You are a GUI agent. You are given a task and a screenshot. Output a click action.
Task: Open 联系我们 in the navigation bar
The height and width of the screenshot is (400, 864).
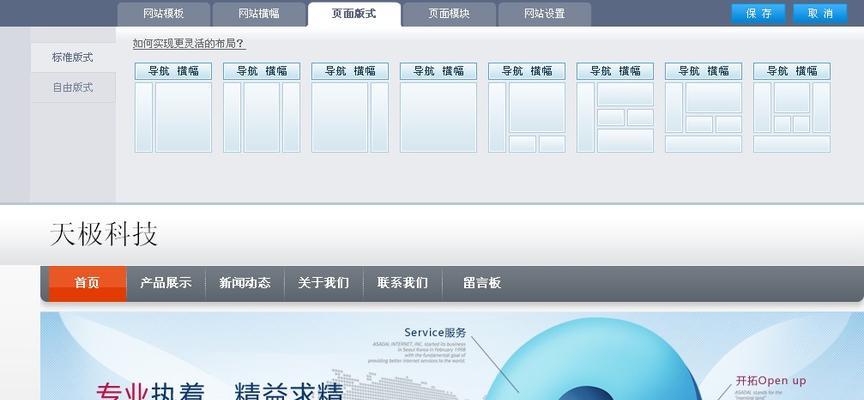[402, 283]
